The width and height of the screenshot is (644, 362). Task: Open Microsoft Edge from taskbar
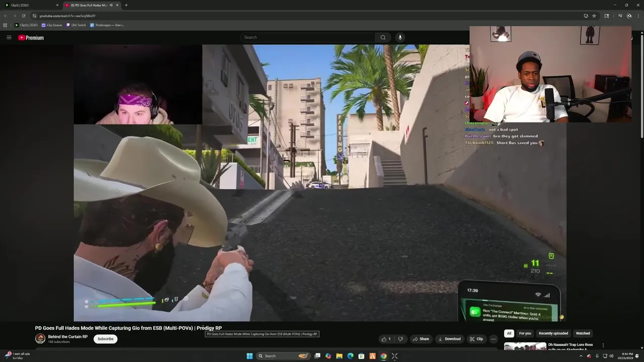click(x=350, y=356)
